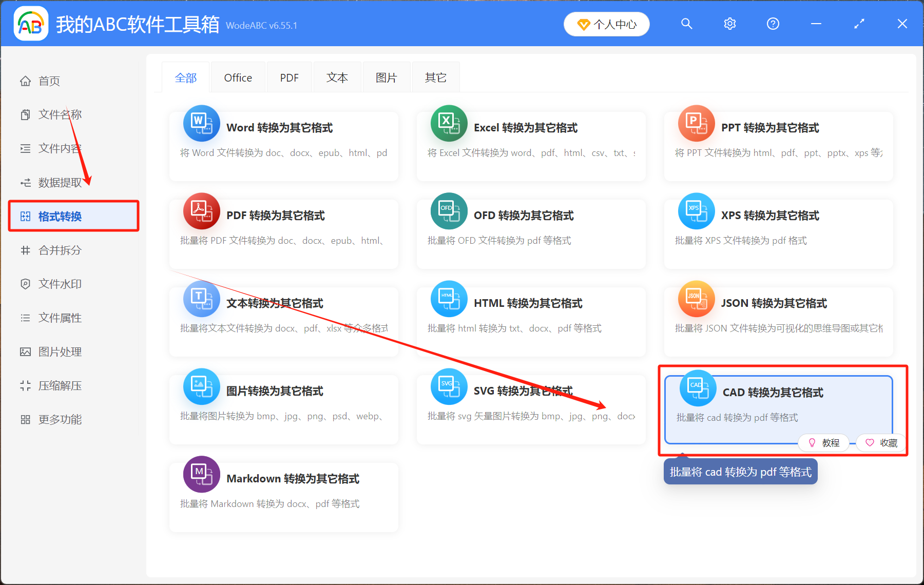Select the HTML conversion tool icon

click(x=449, y=299)
